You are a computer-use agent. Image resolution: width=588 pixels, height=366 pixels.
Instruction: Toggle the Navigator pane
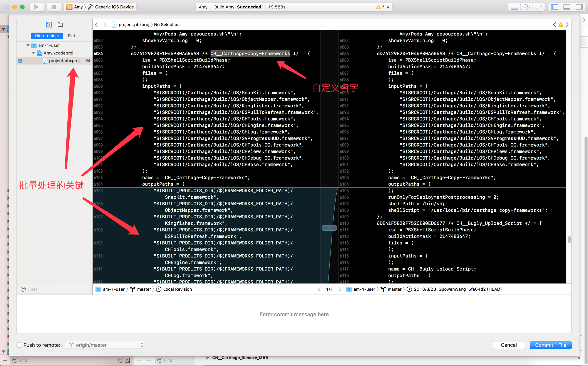555,7
